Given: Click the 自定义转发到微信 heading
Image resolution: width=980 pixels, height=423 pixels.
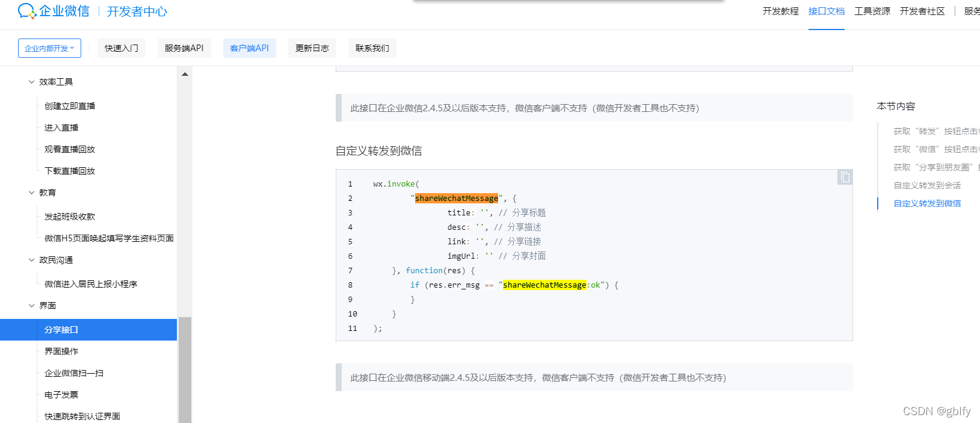Looking at the screenshot, I should tap(379, 151).
